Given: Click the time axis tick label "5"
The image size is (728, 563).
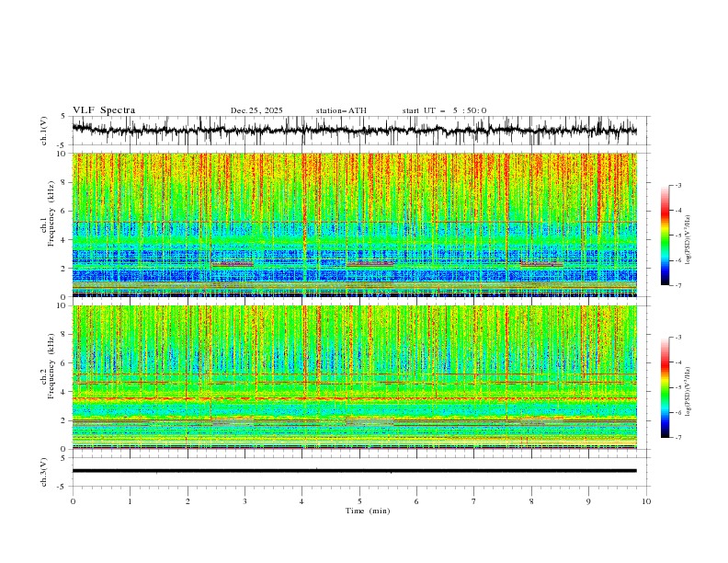Looking at the screenshot, I should [359, 501].
